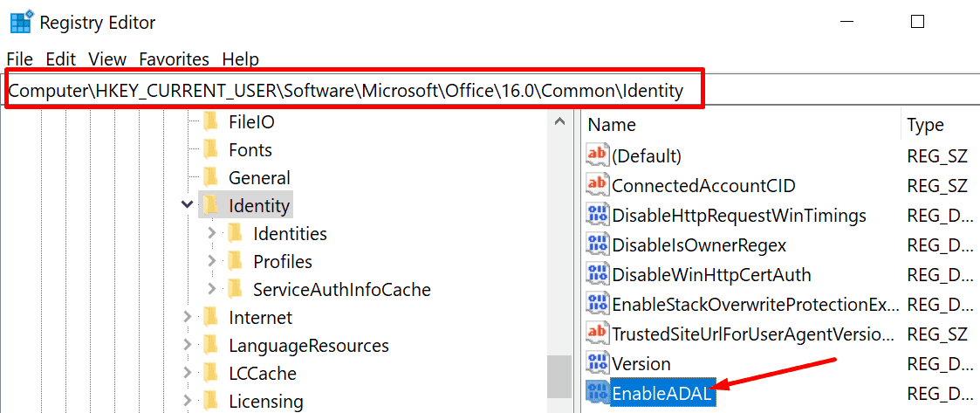Select the EnableADAL DWORD value icon
The image size is (980, 413).
coord(598,393)
